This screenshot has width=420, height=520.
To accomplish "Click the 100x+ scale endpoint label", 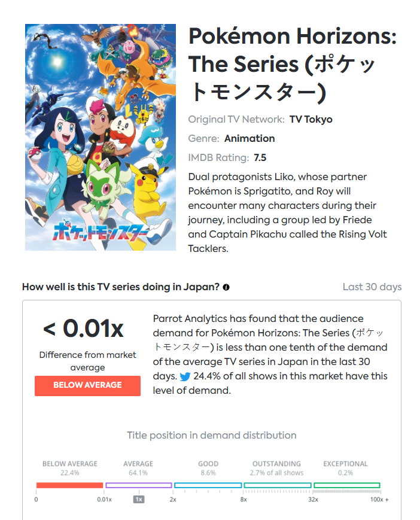I will [x=379, y=500].
